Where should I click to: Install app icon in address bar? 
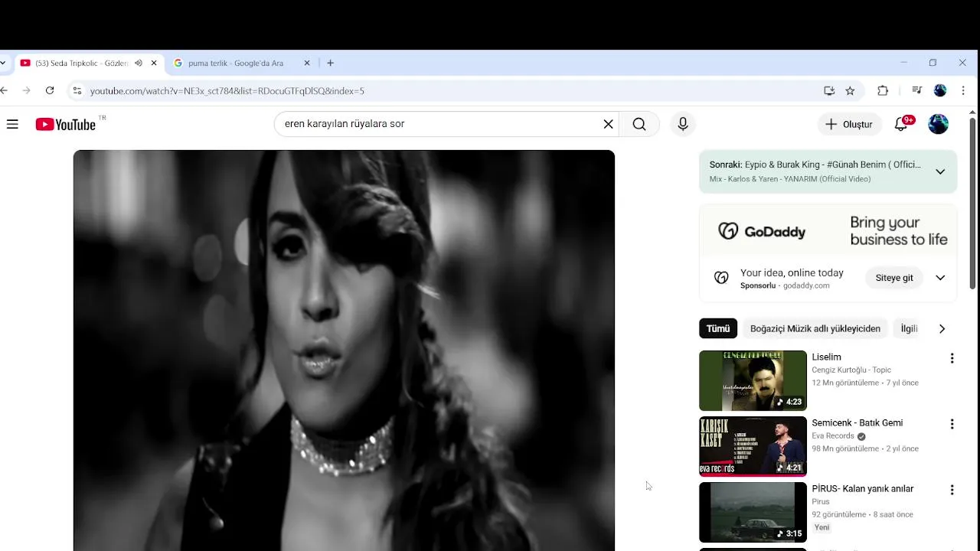(829, 90)
